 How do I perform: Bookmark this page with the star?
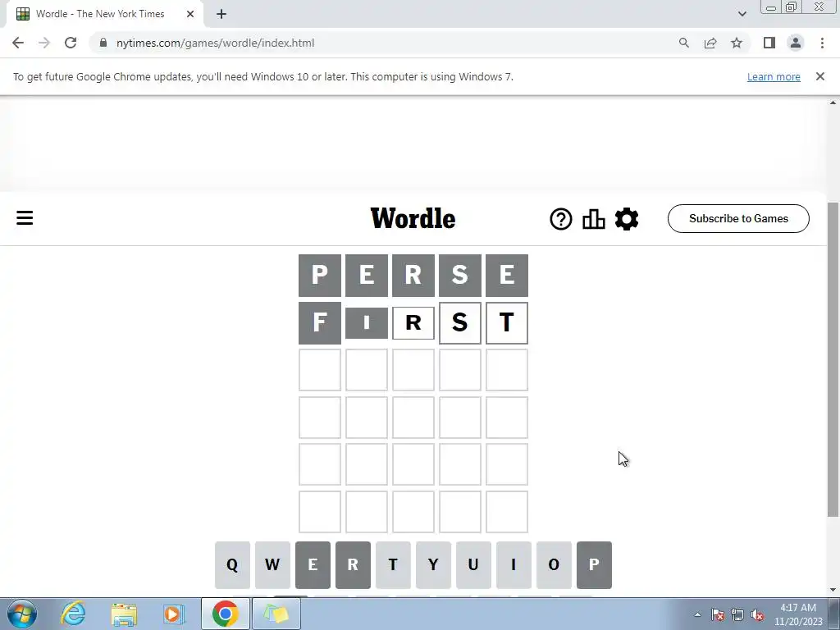coord(737,43)
